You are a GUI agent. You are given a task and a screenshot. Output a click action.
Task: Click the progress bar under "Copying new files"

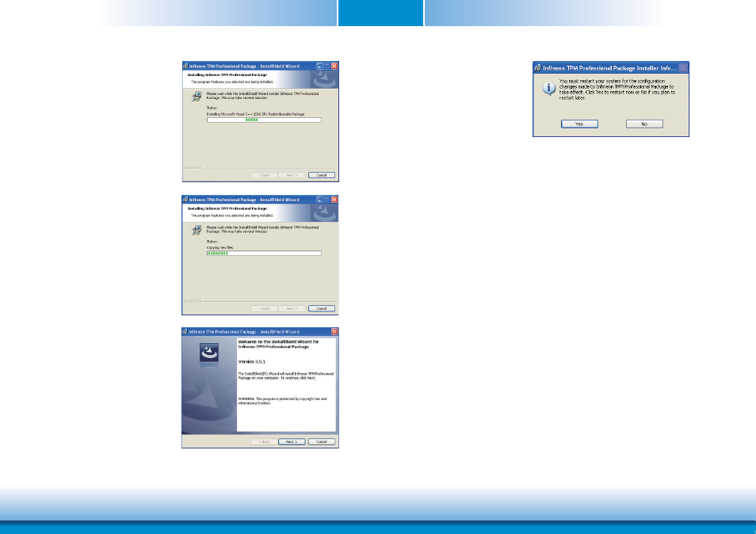coord(264,253)
